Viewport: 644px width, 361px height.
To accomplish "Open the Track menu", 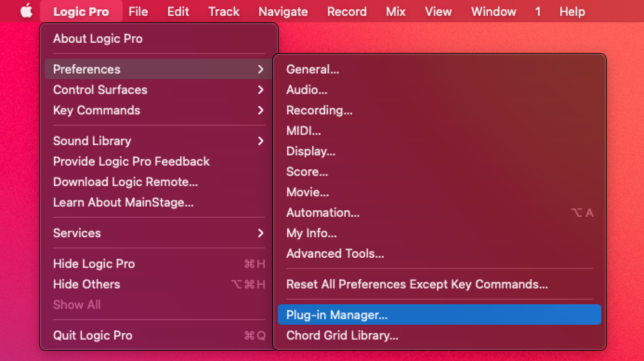I will (223, 11).
